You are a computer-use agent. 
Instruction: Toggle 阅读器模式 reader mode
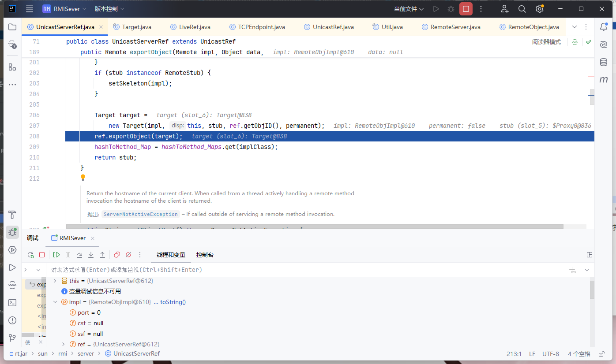[x=546, y=42]
